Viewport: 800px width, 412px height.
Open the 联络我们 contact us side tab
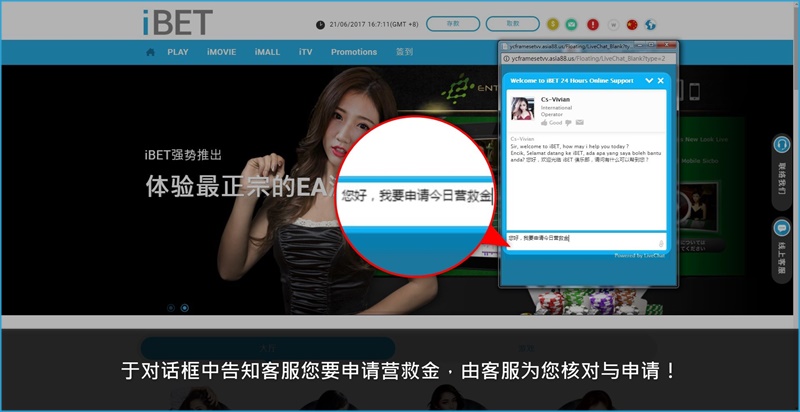click(x=782, y=172)
